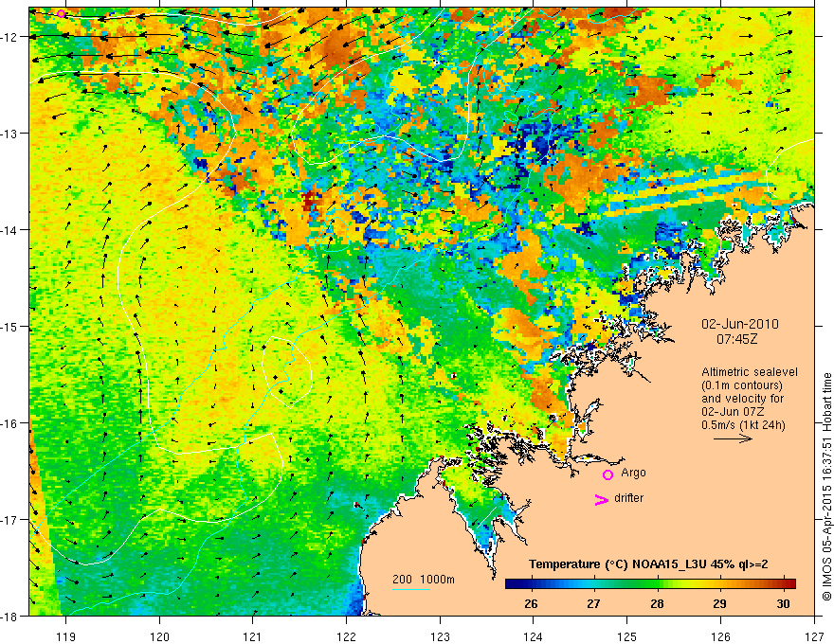The image size is (834, 644).
Task: Click the longitude axis label 125
Action: (x=627, y=636)
